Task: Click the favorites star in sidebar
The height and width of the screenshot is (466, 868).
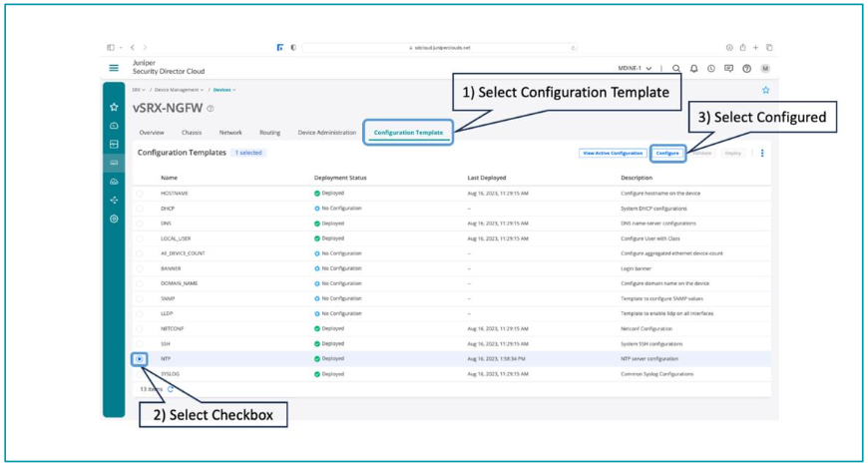Action: pyautogui.click(x=114, y=107)
